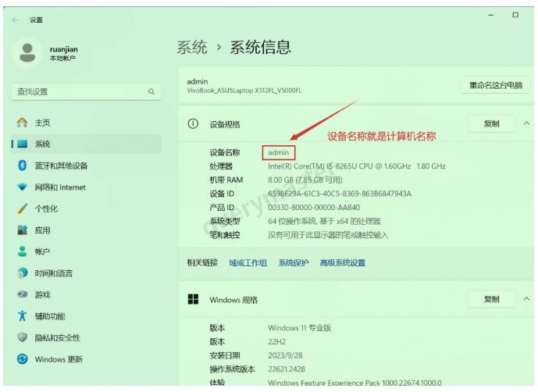Click the back arrow in Settings title bar

[x=15, y=20]
